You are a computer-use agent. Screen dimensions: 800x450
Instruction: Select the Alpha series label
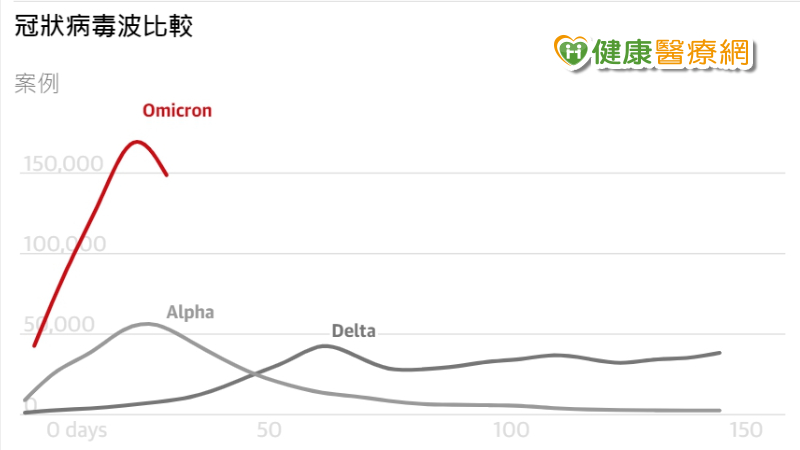(190, 312)
